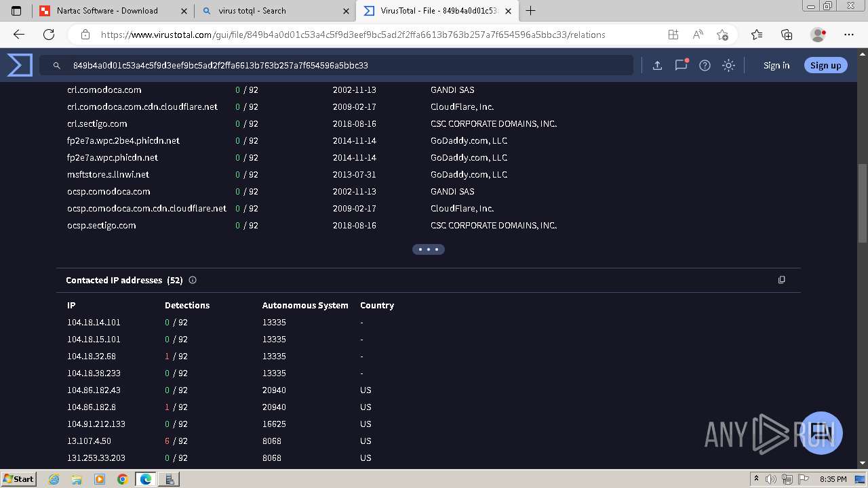The width and height of the screenshot is (868, 488).
Task: Open the help question-mark icon
Action: pyautogui.click(x=705, y=65)
